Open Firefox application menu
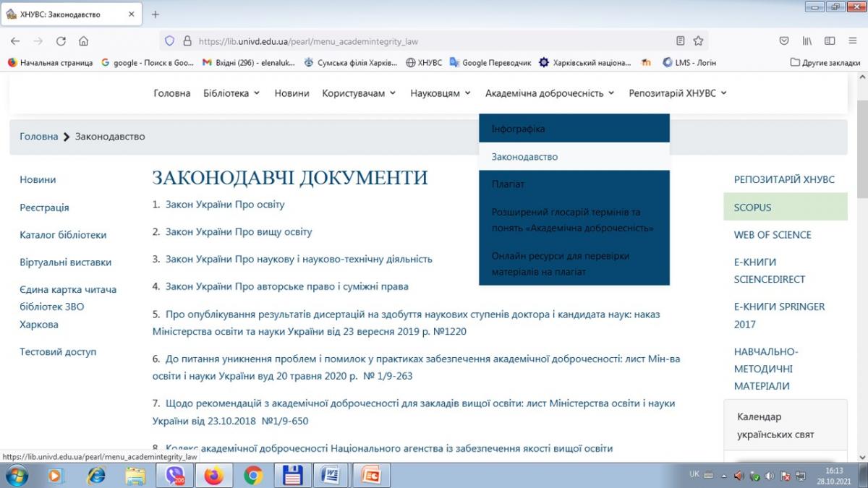Viewport: 868px width, 488px height. pyautogui.click(x=852, y=41)
